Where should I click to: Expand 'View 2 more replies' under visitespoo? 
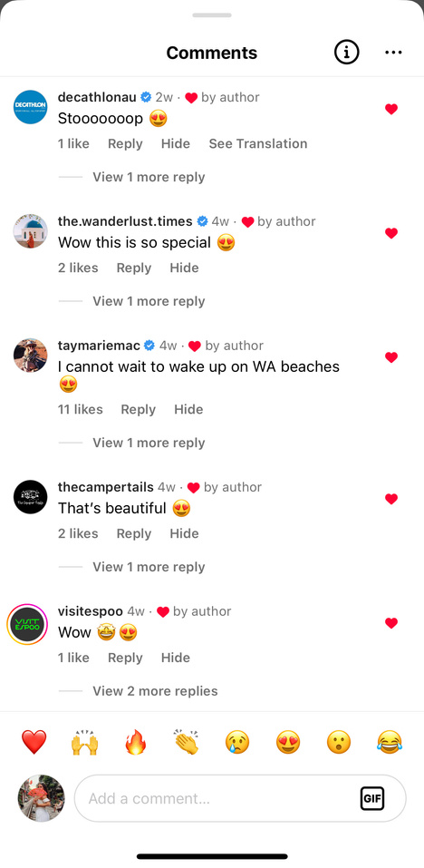tap(155, 691)
